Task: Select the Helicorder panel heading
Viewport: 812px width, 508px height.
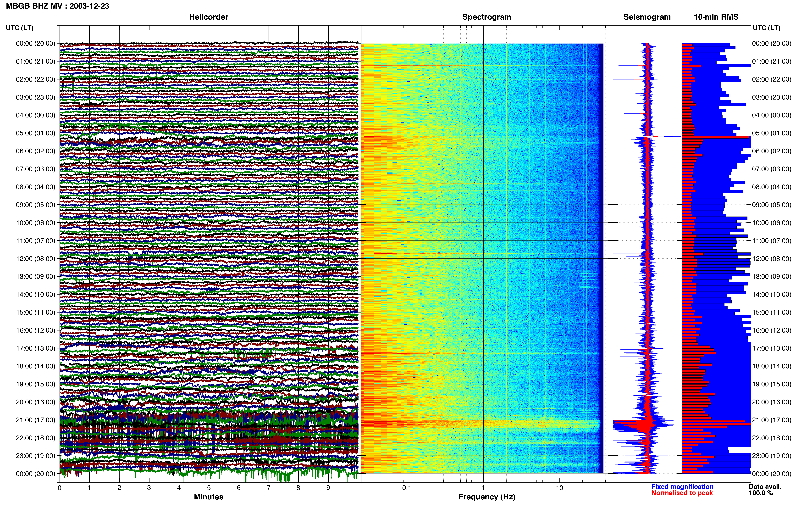Action: [209, 17]
